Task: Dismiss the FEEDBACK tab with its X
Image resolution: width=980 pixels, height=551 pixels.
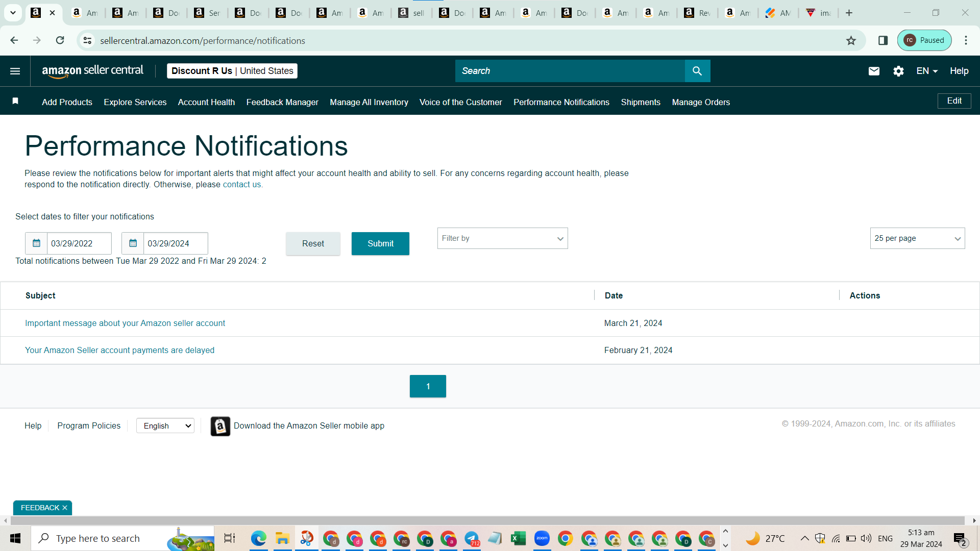Action: (x=65, y=508)
